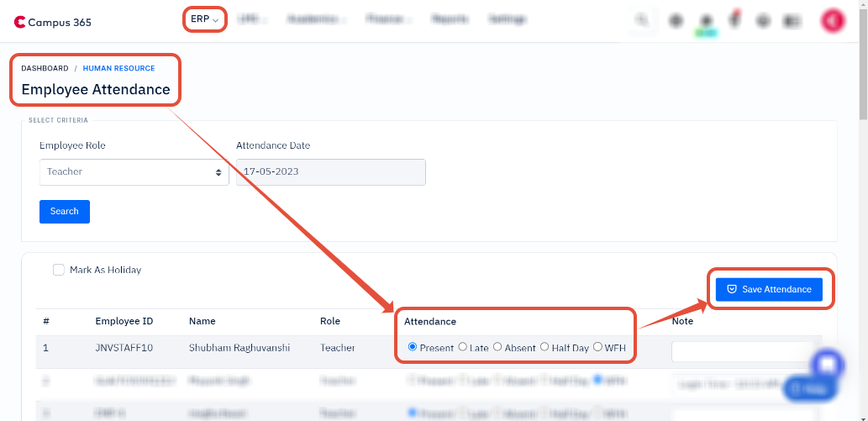Click the list-style icon left of avatar
868x421 pixels.
[x=792, y=21]
